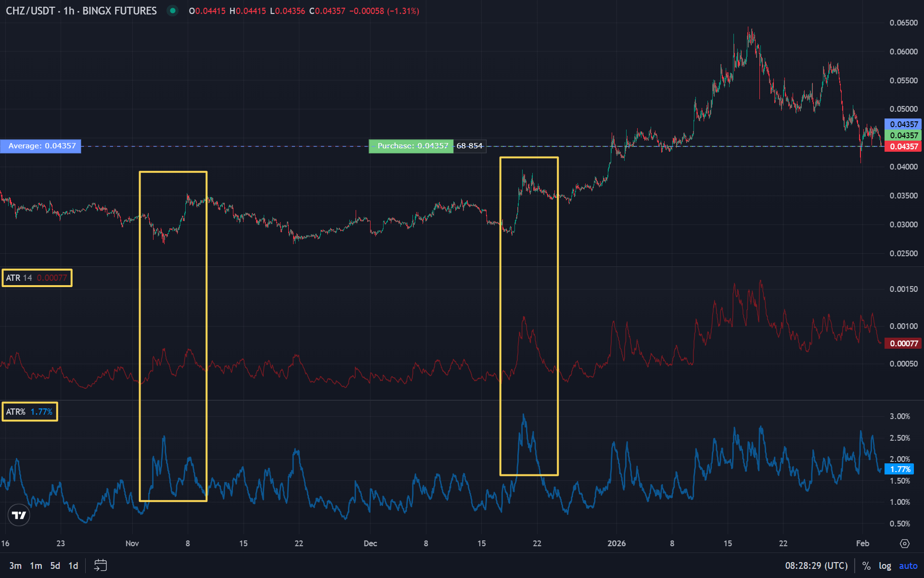The height and width of the screenshot is (578, 924).
Task: Click the green market status dot
Action: [x=172, y=11]
